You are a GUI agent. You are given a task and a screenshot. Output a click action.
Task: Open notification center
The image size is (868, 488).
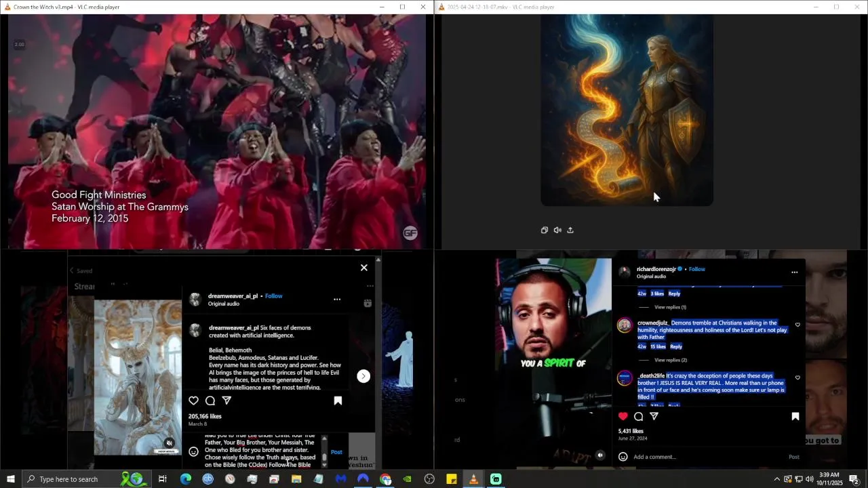click(854, 479)
